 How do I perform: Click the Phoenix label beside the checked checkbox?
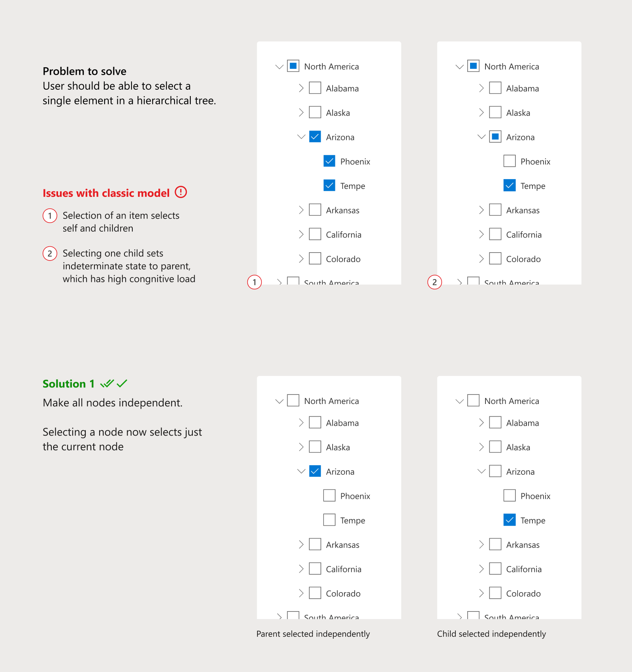pyautogui.click(x=355, y=162)
